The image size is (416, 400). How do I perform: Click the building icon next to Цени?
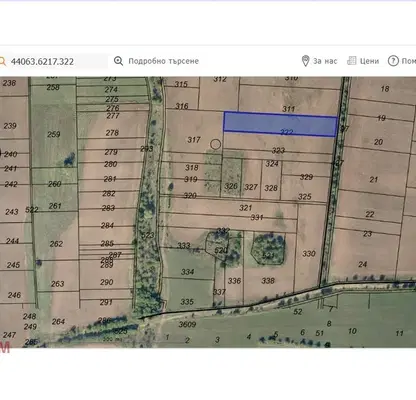(352, 61)
